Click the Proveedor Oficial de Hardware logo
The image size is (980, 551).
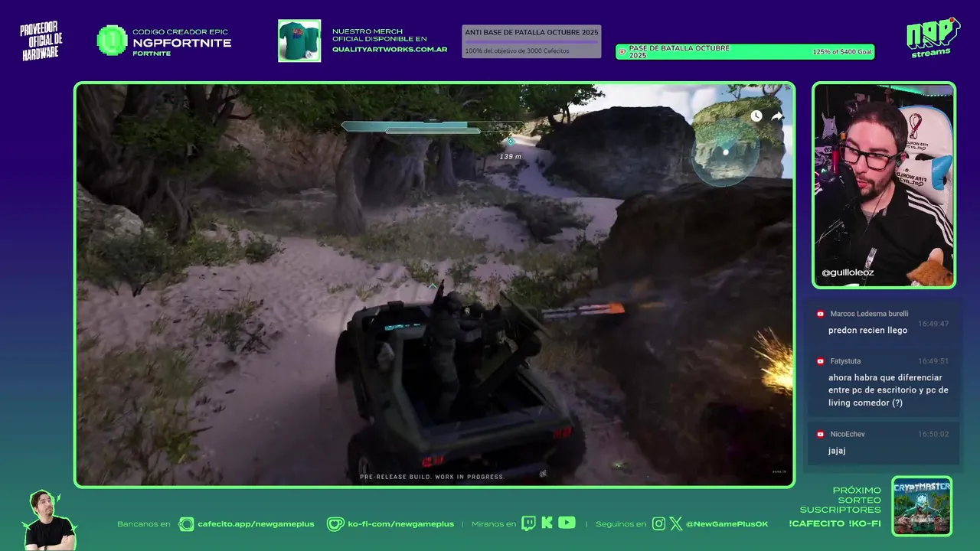pos(41,41)
